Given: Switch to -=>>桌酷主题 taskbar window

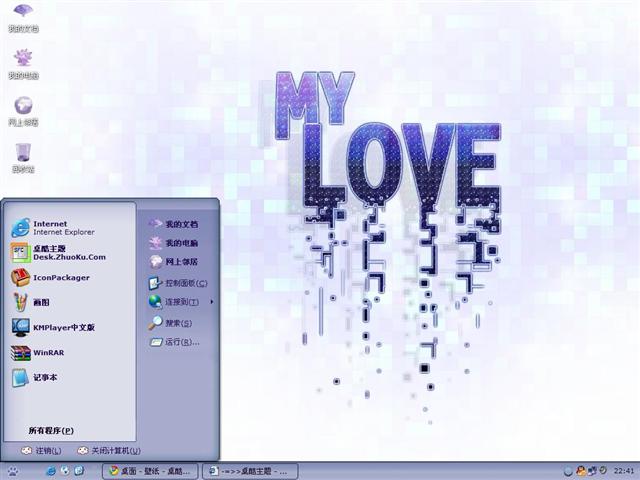Looking at the screenshot, I should (250, 471).
